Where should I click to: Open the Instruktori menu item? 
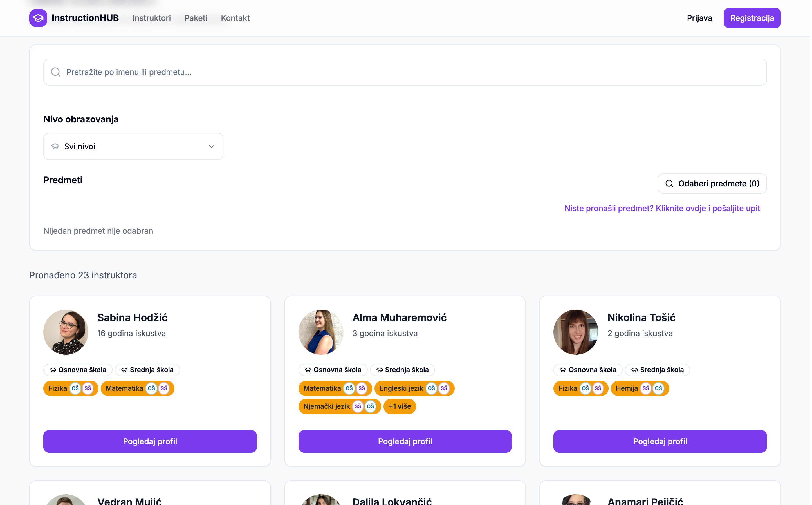click(152, 18)
